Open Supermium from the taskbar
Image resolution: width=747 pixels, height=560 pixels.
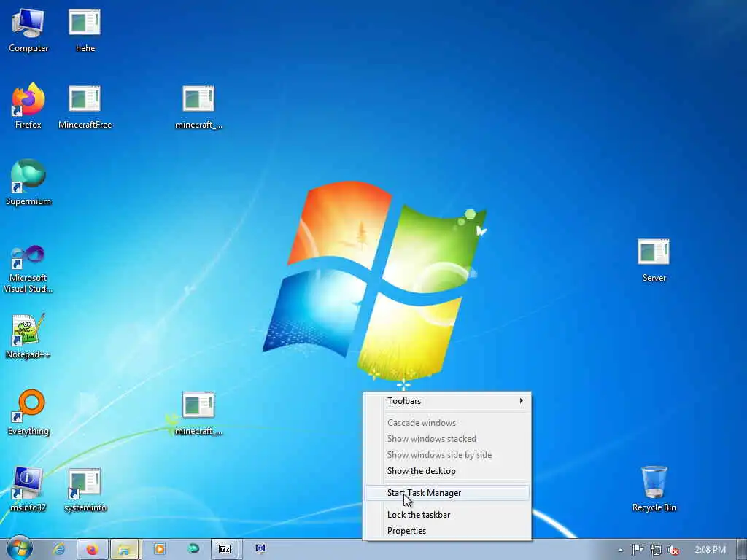pyautogui.click(x=193, y=549)
